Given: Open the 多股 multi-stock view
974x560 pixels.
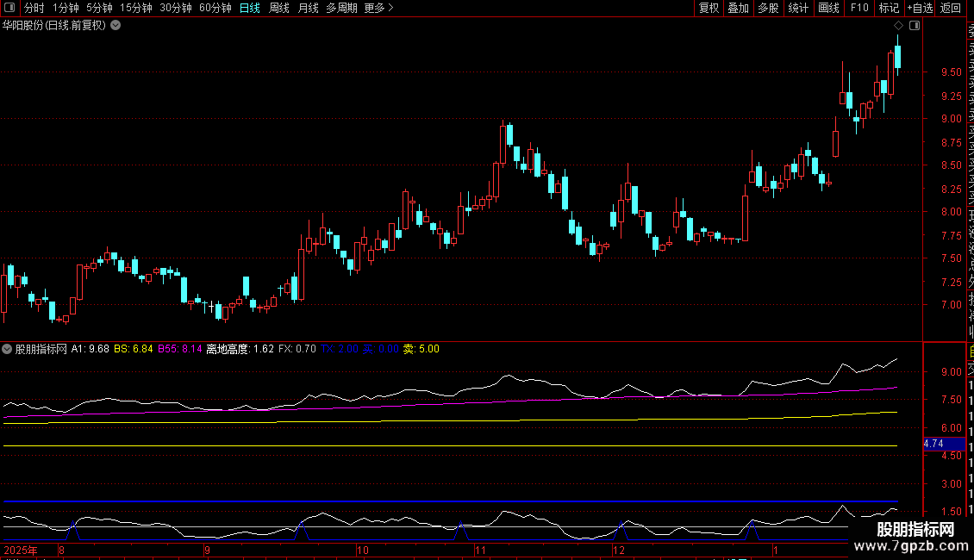Looking at the screenshot, I should click(768, 8).
